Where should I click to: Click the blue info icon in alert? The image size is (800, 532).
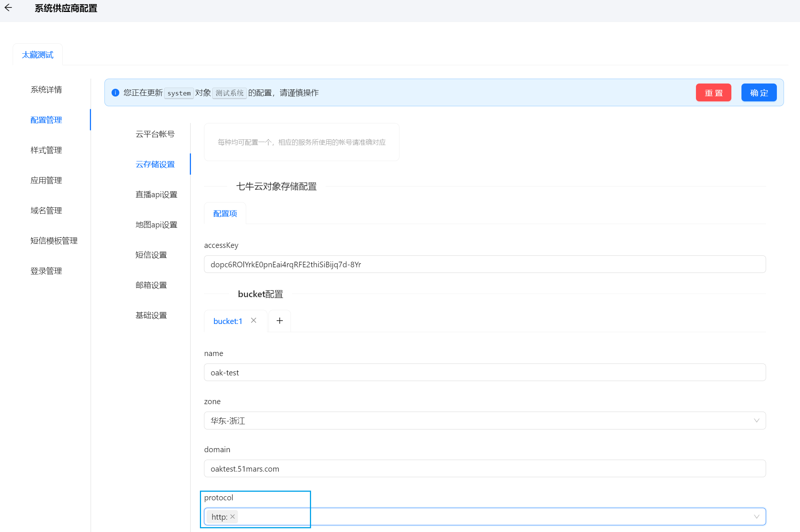point(116,93)
